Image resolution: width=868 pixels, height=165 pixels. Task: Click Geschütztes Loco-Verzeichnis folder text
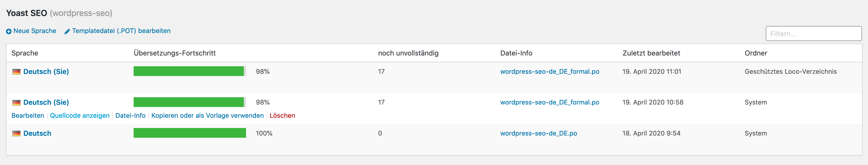point(790,72)
